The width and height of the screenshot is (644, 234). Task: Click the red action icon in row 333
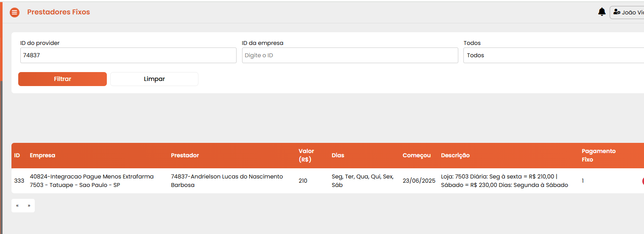click(643, 181)
